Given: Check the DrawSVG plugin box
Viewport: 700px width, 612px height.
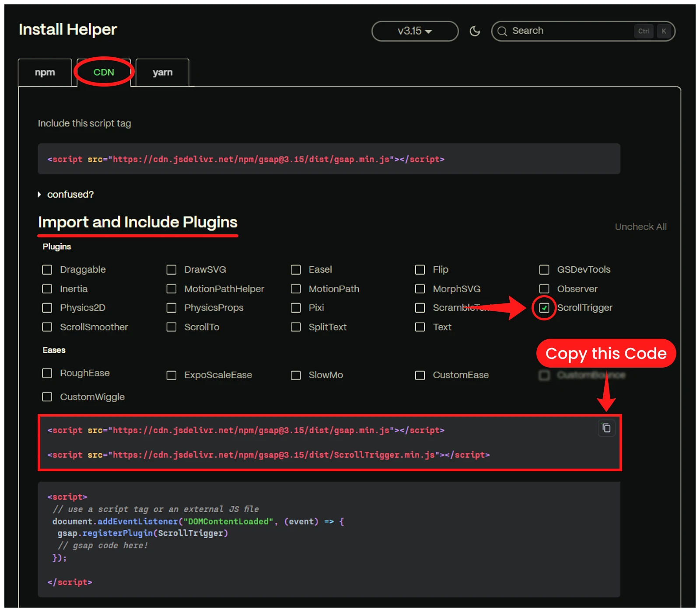Looking at the screenshot, I should point(171,270).
